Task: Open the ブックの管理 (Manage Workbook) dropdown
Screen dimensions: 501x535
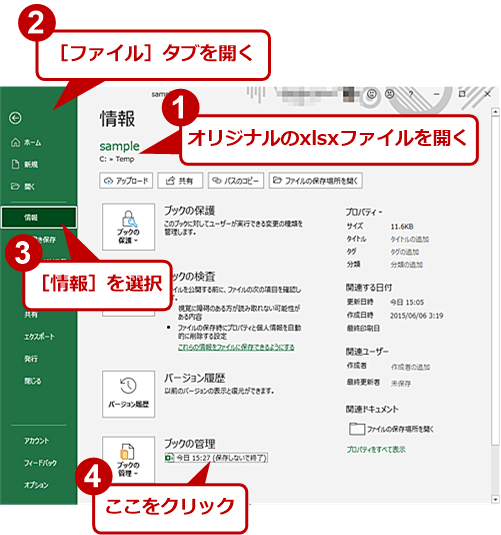Action: click(128, 459)
